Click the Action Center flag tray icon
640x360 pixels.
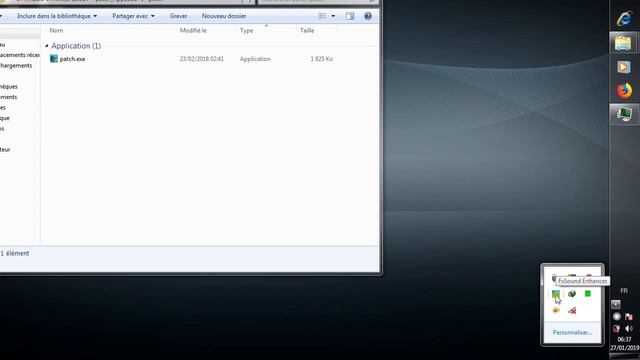click(629, 316)
